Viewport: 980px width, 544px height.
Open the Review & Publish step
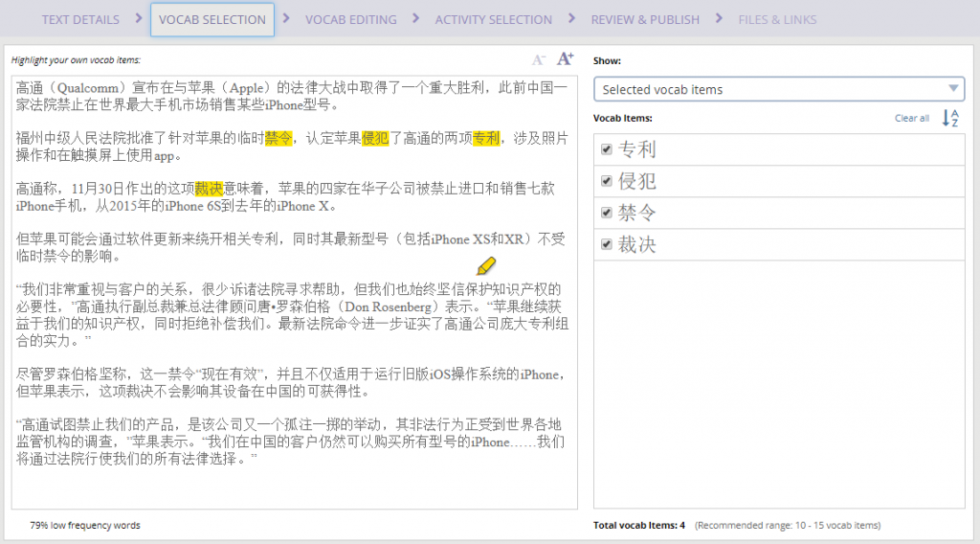[x=645, y=19]
